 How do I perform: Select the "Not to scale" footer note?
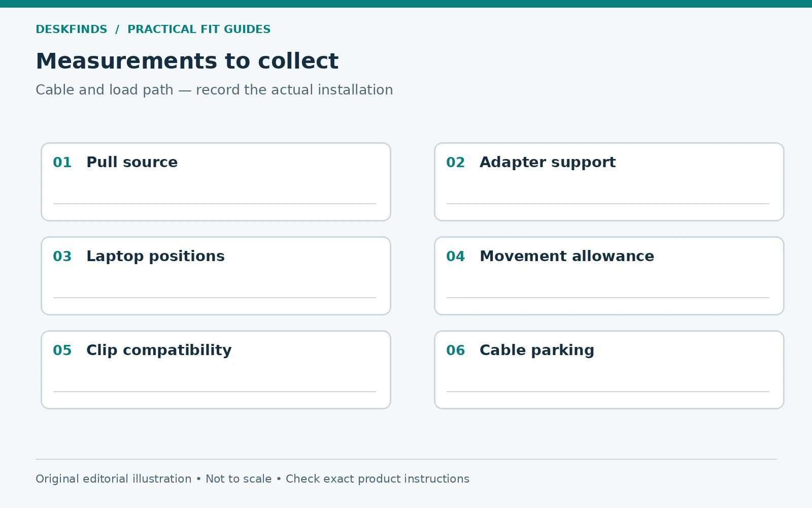point(239,479)
